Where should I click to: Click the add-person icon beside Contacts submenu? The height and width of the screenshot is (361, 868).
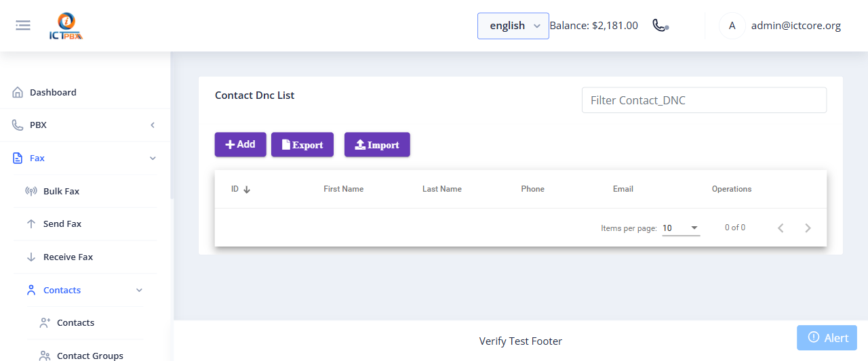point(45,323)
